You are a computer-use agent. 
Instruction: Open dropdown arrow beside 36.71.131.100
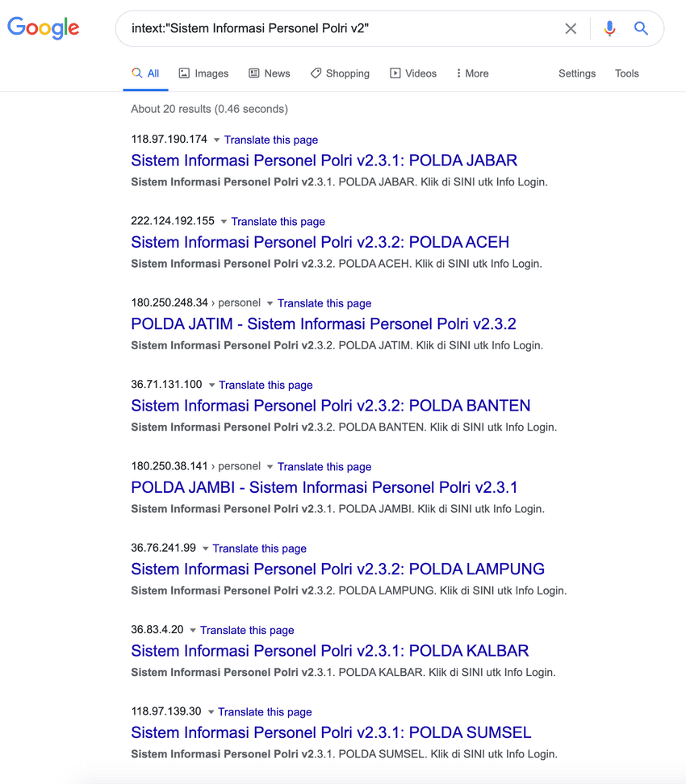[211, 386]
